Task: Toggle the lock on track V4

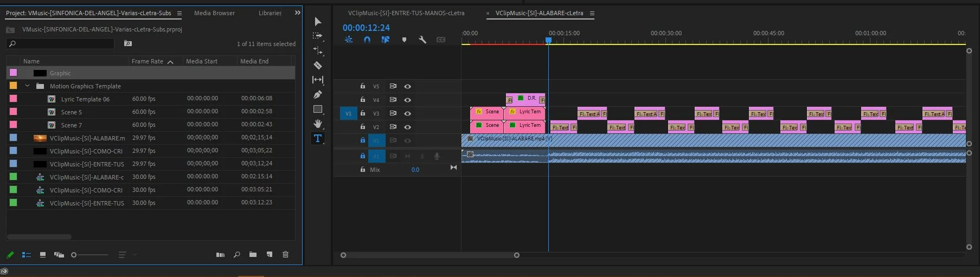Action: coord(363,100)
